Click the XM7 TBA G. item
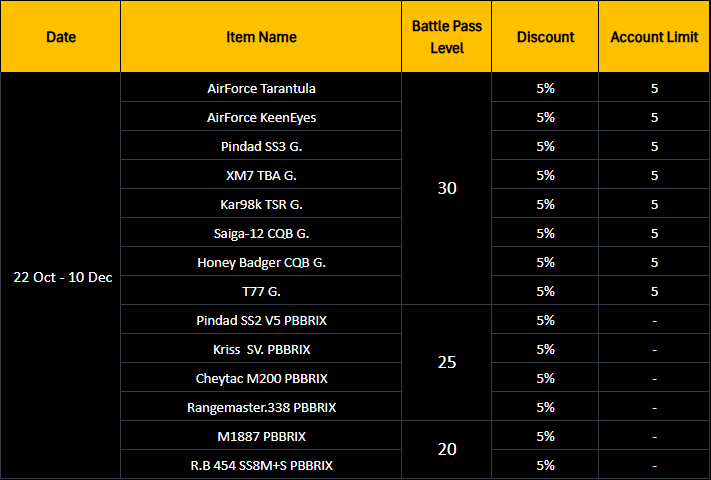 (261, 175)
